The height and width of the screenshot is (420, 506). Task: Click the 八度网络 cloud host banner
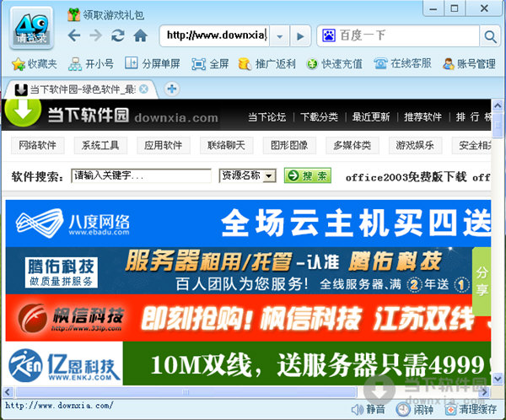(x=248, y=223)
